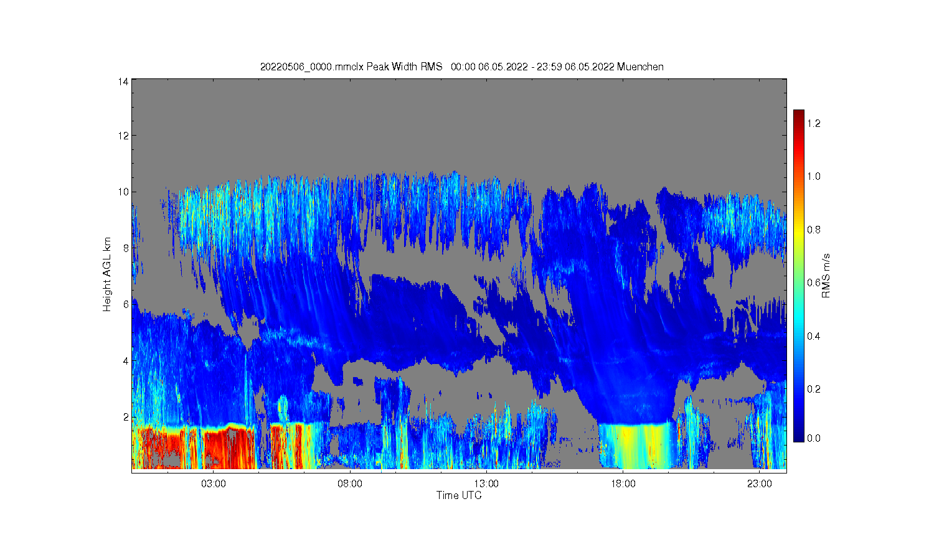Click the 'Height AGL km' y-axis label
Screen dimensions: 934x560
[x=107, y=274]
